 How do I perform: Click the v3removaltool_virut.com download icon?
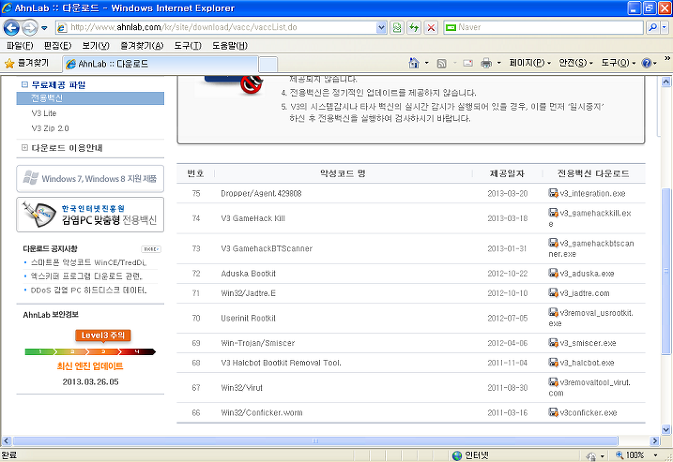(553, 382)
